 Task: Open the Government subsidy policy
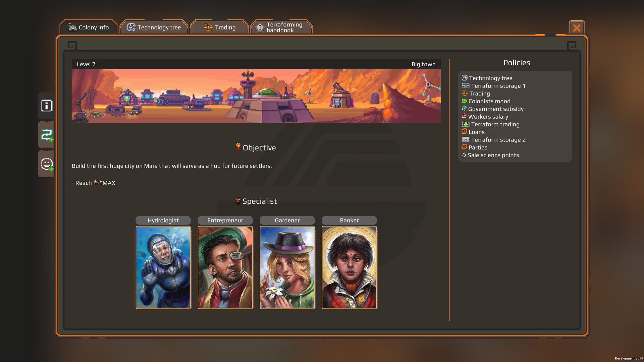(x=492, y=109)
